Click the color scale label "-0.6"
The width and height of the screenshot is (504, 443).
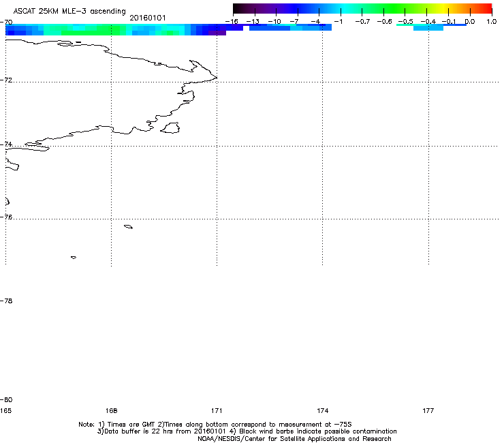[x=384, y=22]
